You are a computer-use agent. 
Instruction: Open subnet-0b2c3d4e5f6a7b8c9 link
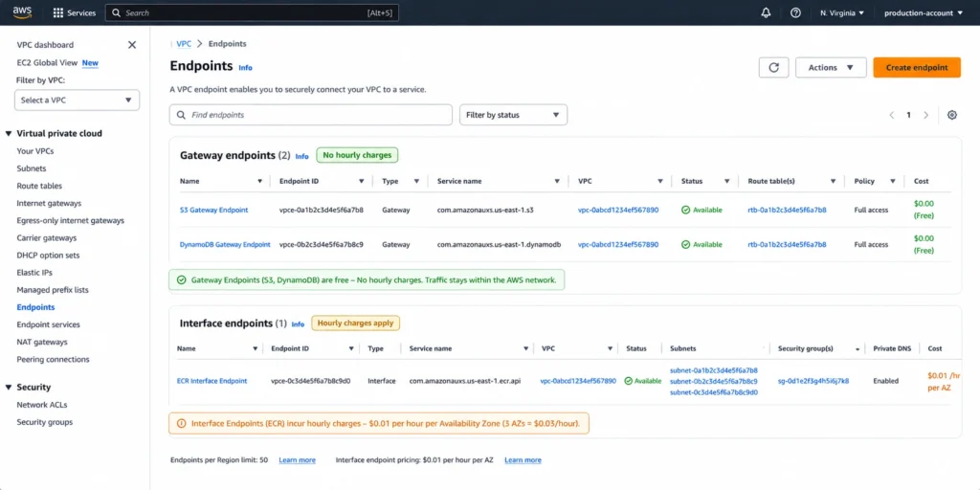714,381
